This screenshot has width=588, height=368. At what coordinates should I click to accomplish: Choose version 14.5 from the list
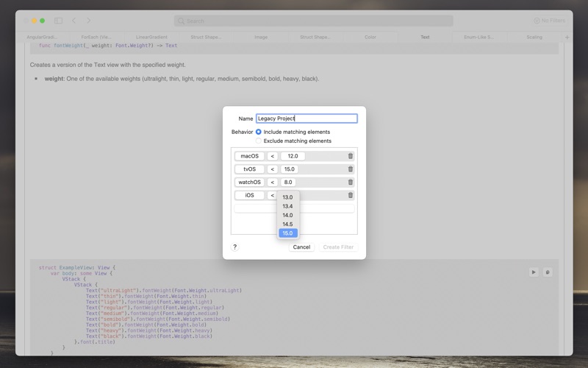coord(288,224)
